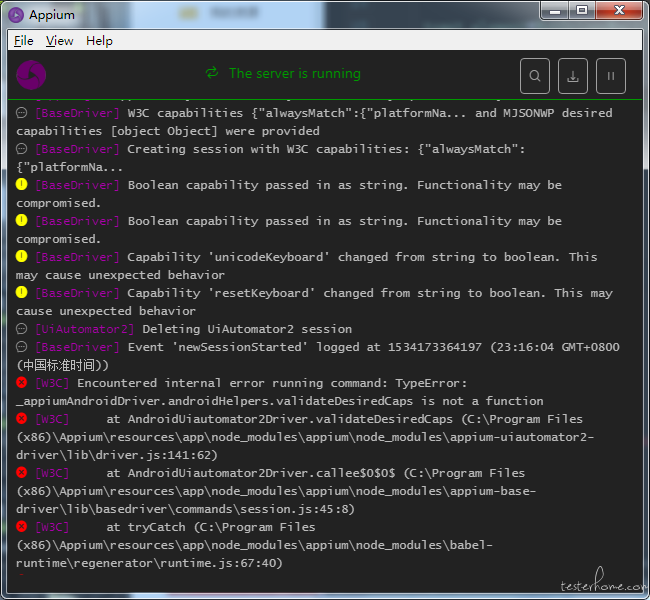Maximize the Appium window

coord(582,11)
